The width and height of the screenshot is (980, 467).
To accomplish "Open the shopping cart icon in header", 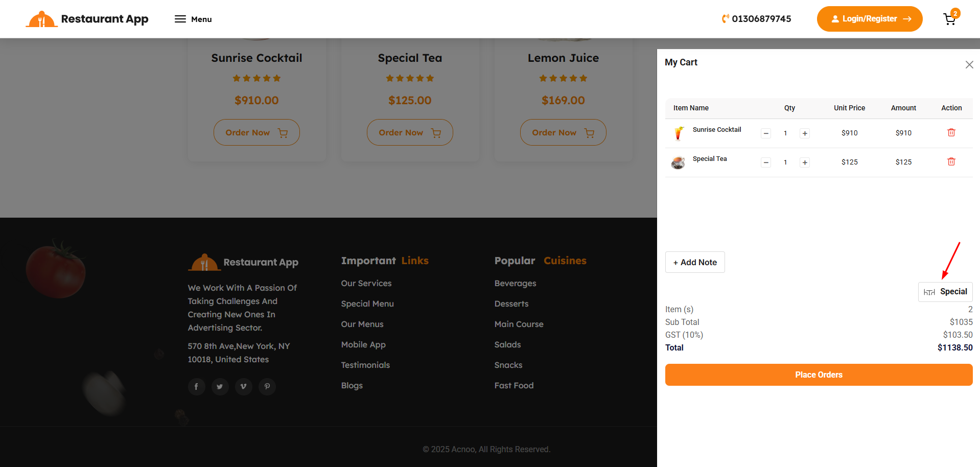I will [949, 19].
